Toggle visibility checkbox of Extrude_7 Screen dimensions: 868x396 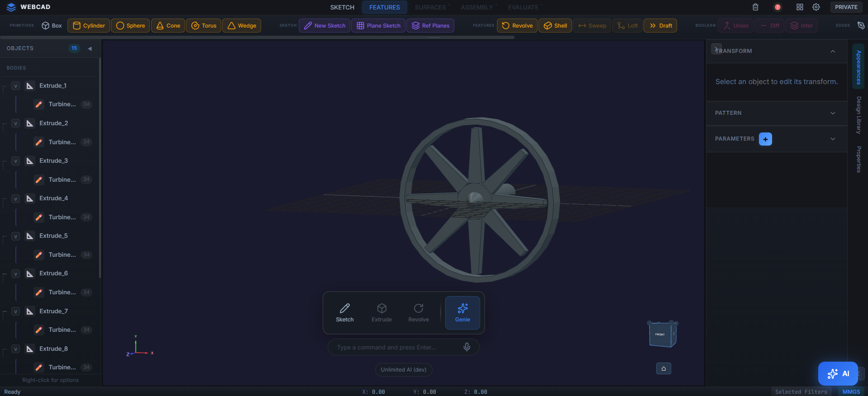(x=16, y=311)
